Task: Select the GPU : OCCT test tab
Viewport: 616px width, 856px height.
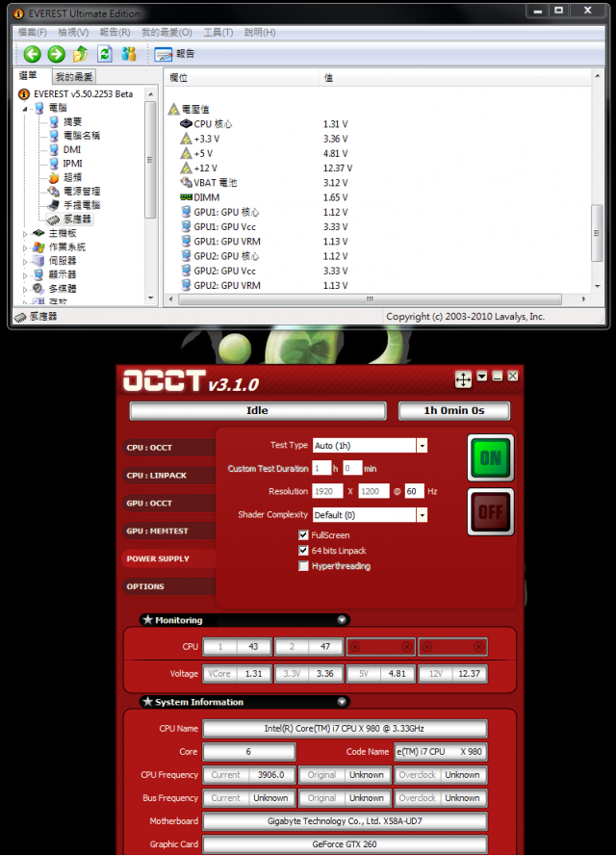Action: tap(168, 504)
